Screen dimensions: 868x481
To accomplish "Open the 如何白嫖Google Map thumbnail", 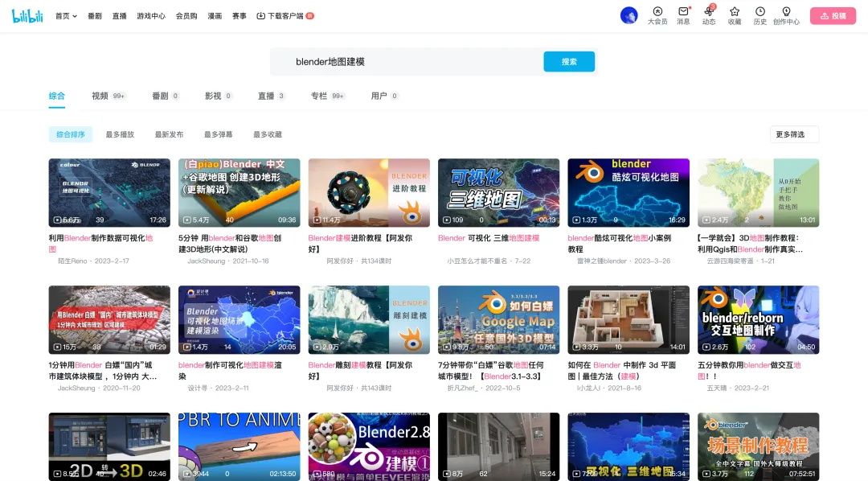I will [x=499, y=320].
